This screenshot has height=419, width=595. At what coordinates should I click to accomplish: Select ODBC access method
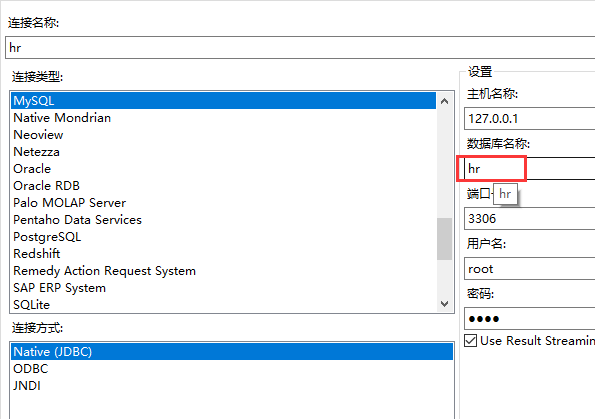[232, 369]
